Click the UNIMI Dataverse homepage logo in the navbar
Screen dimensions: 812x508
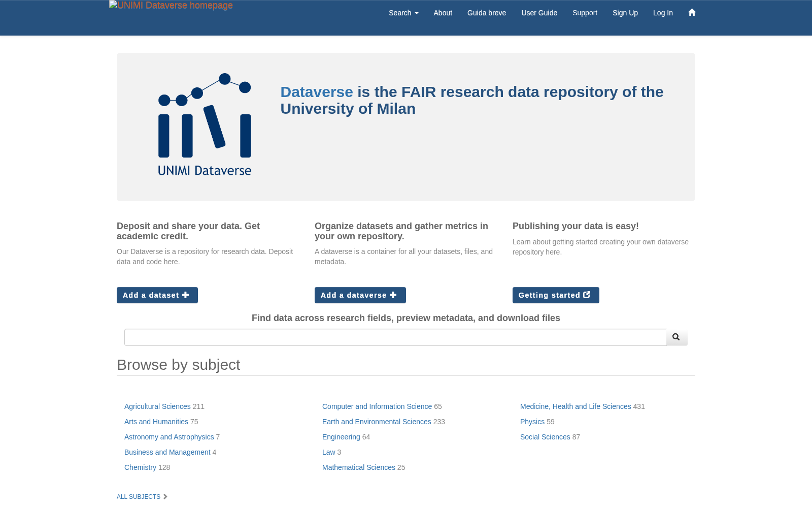click(x=171, y=6)
